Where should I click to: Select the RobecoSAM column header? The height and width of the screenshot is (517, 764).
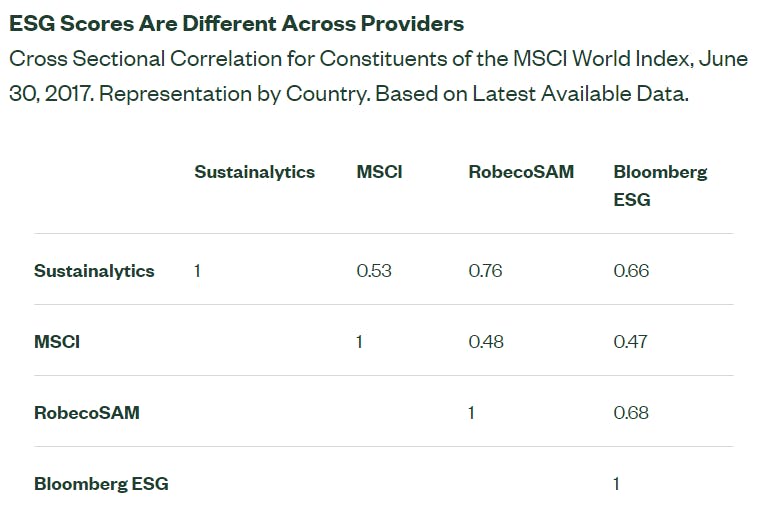(521, 172)
